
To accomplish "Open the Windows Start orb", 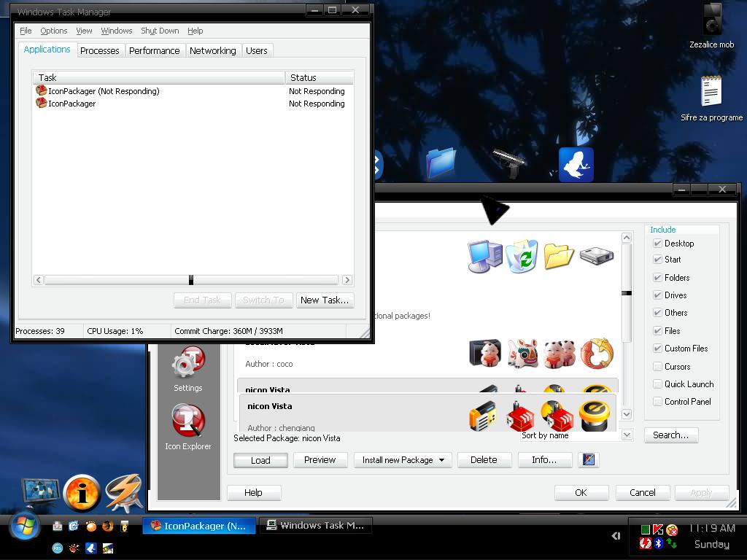I will [25, 526].
